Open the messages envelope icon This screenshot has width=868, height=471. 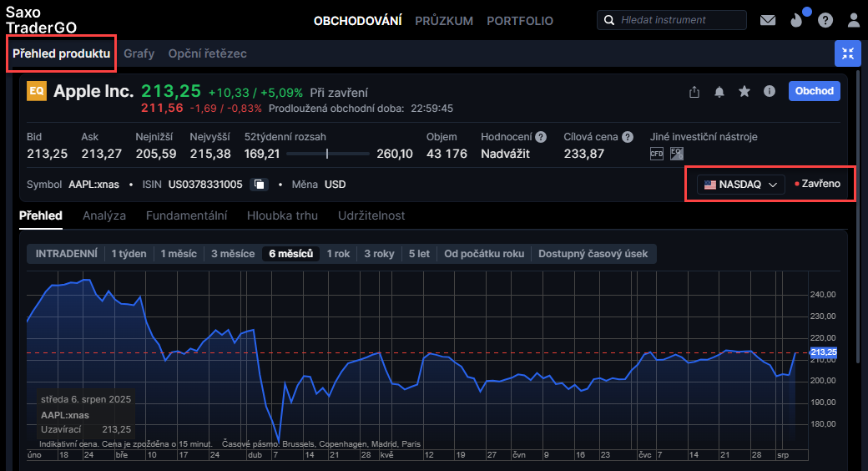(x=767, y=21)
